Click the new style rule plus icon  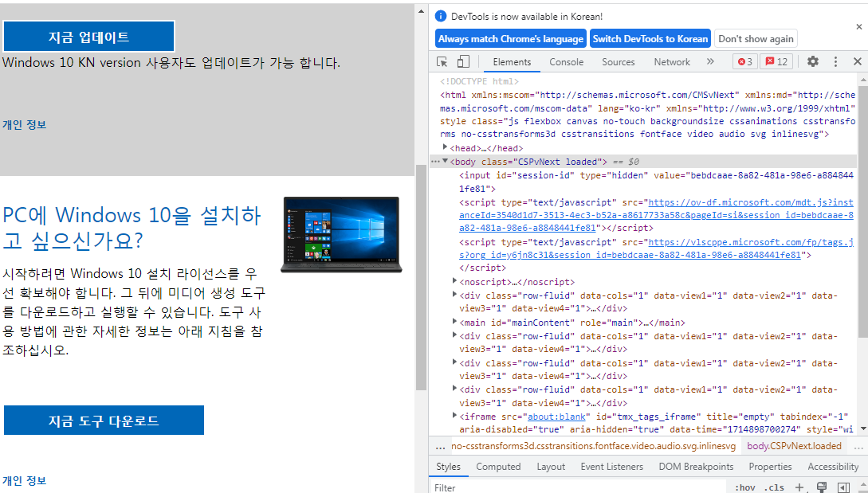pos(799,487)
